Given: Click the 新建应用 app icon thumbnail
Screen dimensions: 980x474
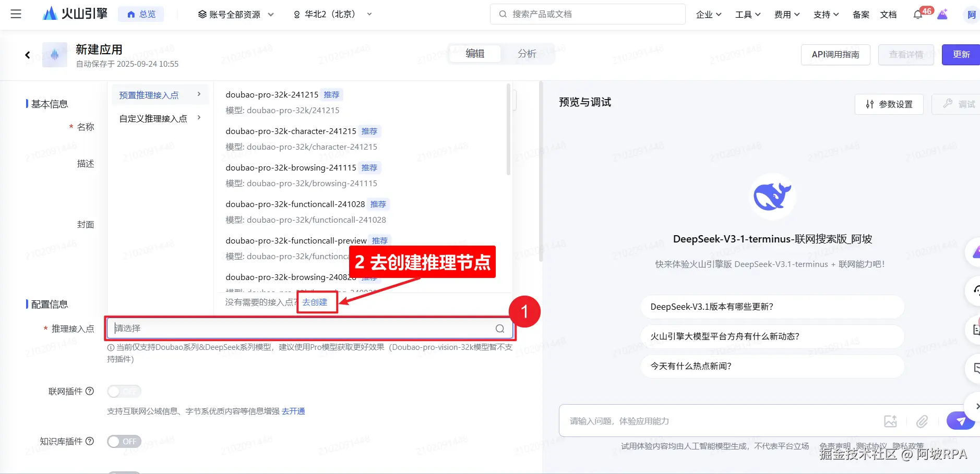Looking at the screenshot, I should [55, 55].
